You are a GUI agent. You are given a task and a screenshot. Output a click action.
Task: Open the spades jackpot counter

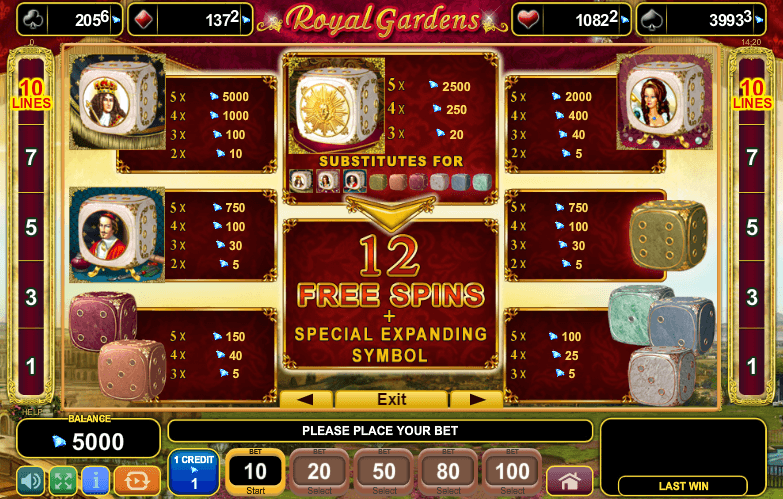tap(702, 19)
